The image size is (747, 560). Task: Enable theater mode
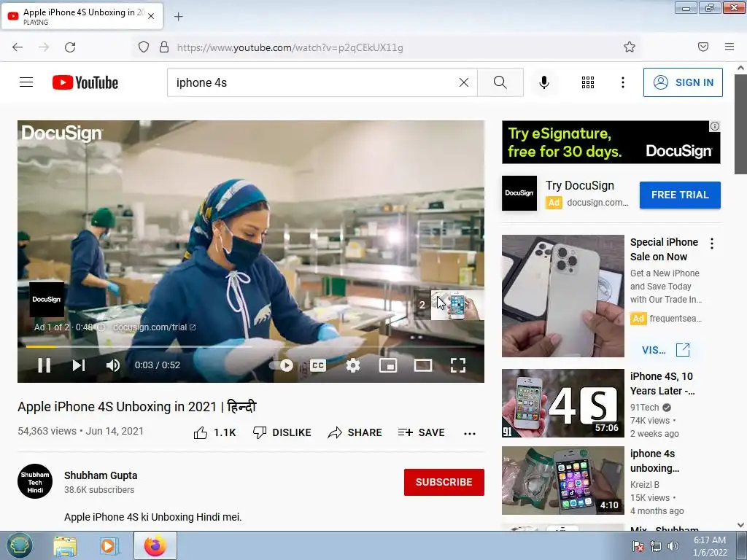tap(423, 365)
